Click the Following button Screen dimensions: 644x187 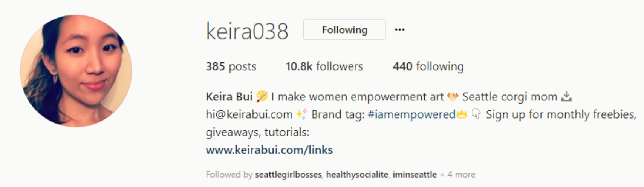[x=344, y=30]
